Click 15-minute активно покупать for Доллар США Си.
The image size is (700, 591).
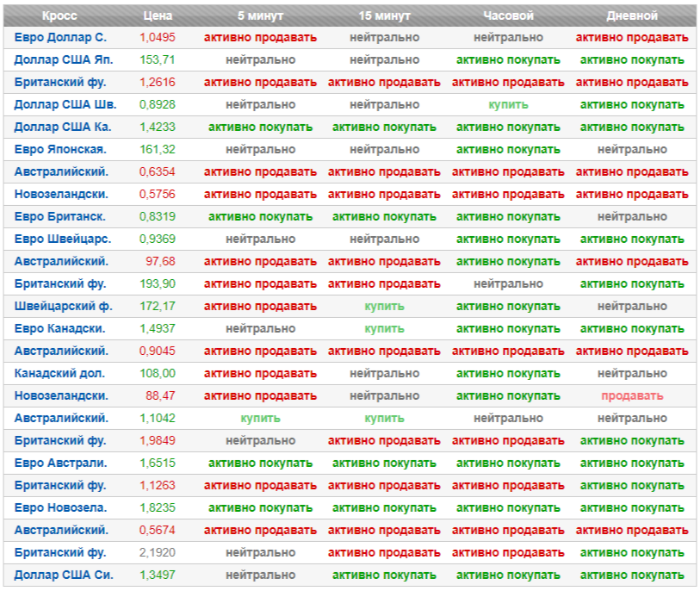(384, 575)
